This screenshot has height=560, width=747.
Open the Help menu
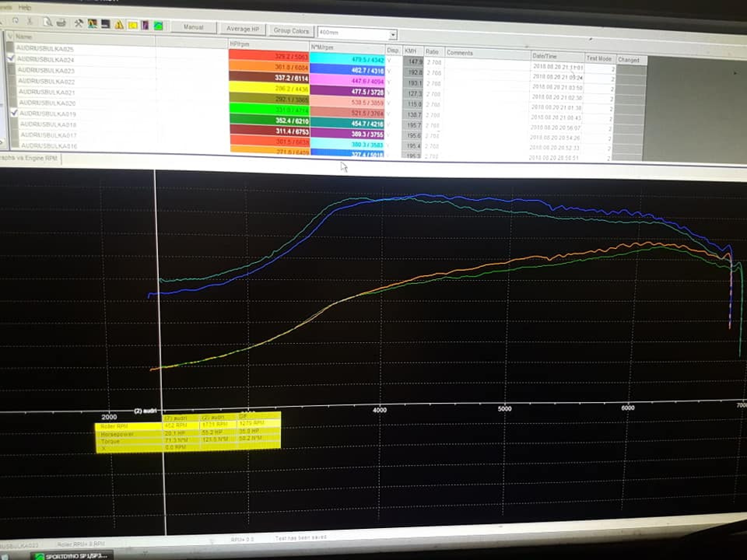(x=25, y=7)
